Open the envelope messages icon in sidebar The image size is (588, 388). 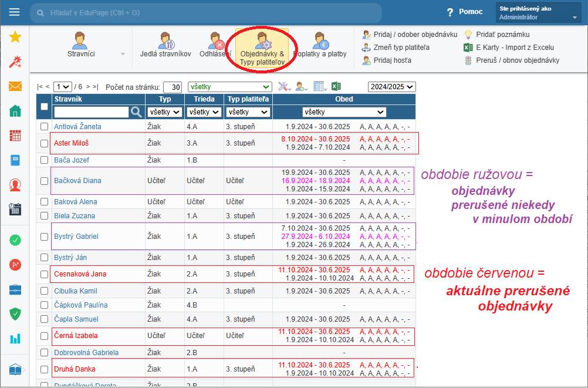pyautogui.click(x=15, y=87)
